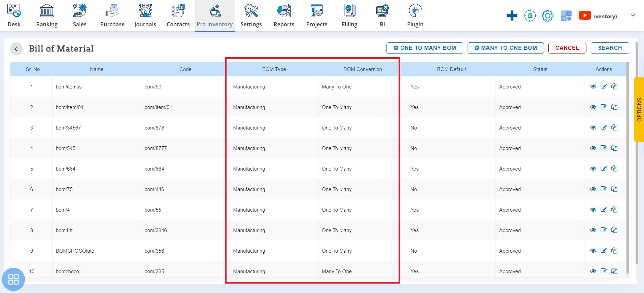This screenshot has height=293, width=644.
Task: Copy the bom/34567 BOM
Action: click(x=614, y=127)
